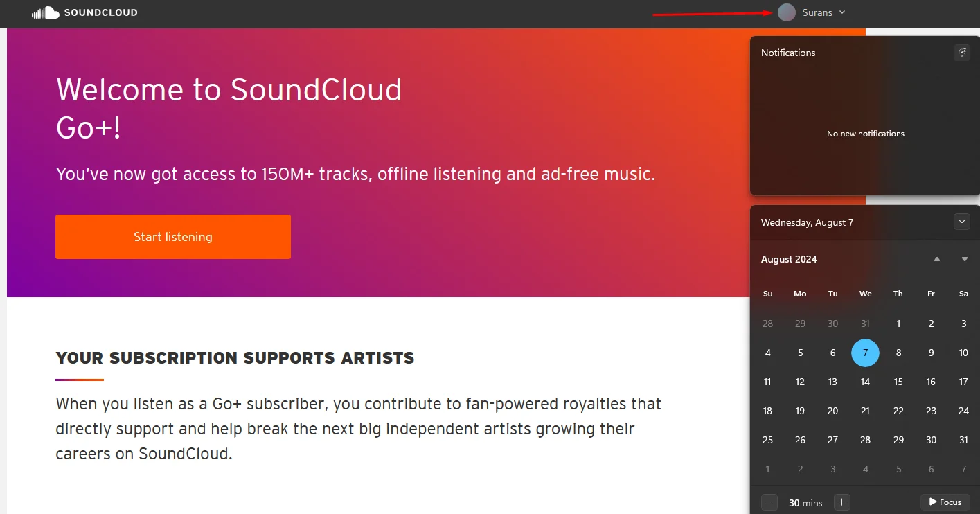The width and height of the screenshot is (980, 514).
Task: Click the August 2024 month header
Action: (789, 259)
